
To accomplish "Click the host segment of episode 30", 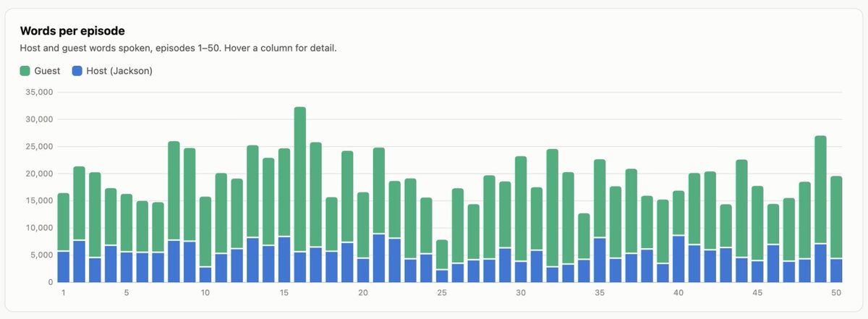I will coord(521,273).
